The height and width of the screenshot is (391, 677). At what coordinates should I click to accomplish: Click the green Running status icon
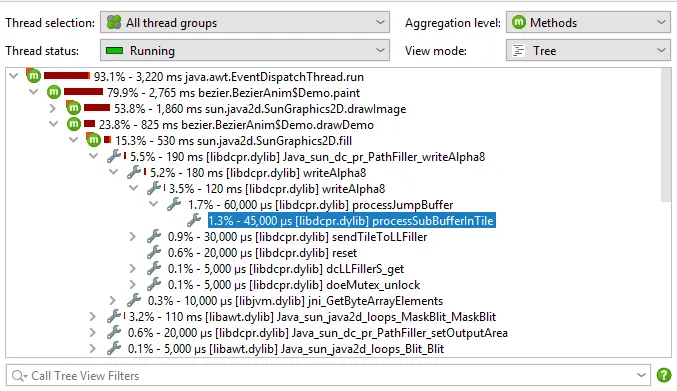tap(114, 50)
